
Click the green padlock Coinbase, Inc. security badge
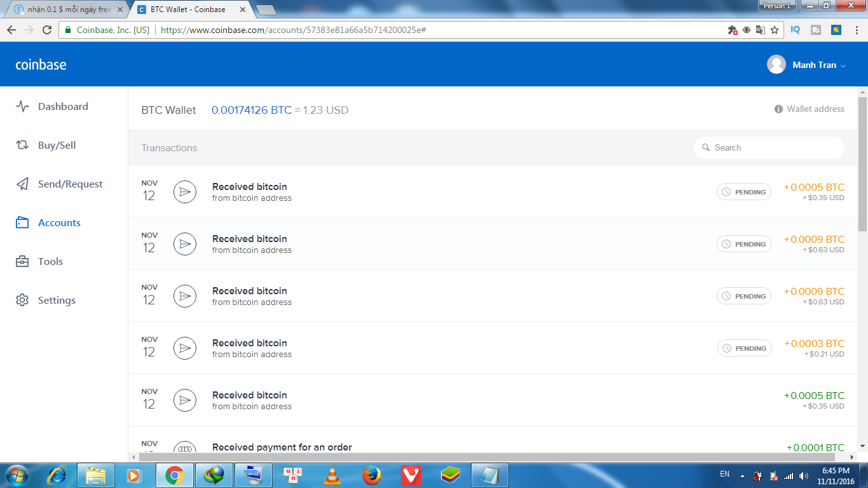pos(107,30)
